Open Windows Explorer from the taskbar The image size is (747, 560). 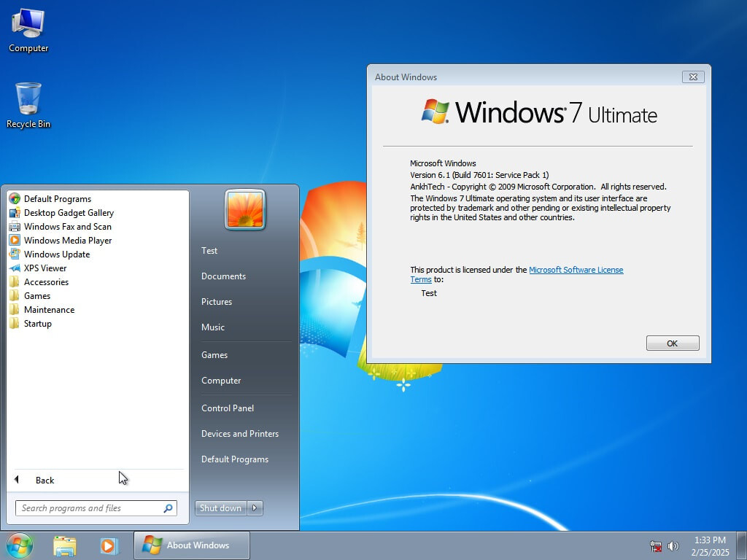click(x=65, y=545)
